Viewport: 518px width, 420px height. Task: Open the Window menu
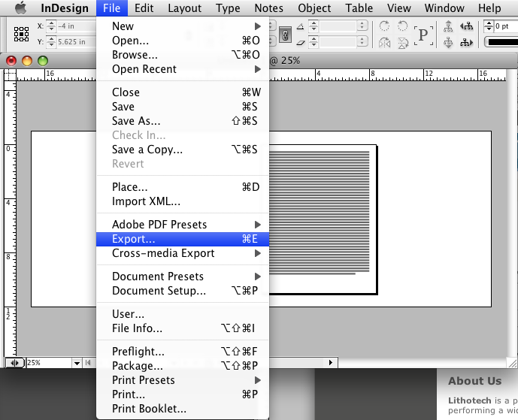coord(444,8)
